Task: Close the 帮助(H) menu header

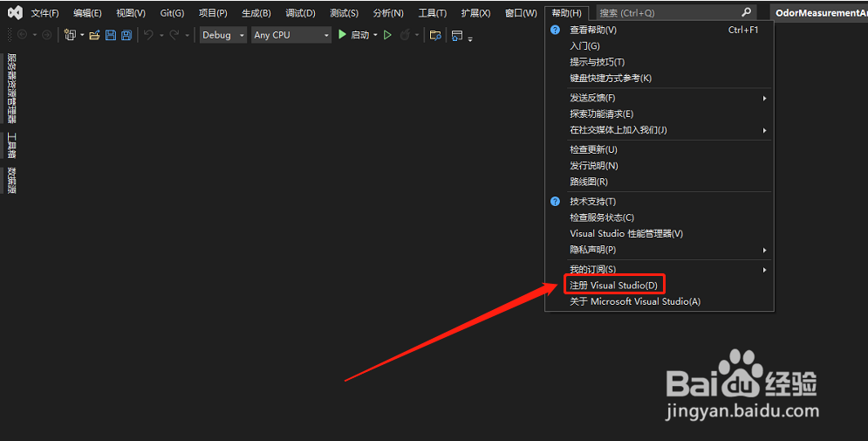Action: click(566, 13)
